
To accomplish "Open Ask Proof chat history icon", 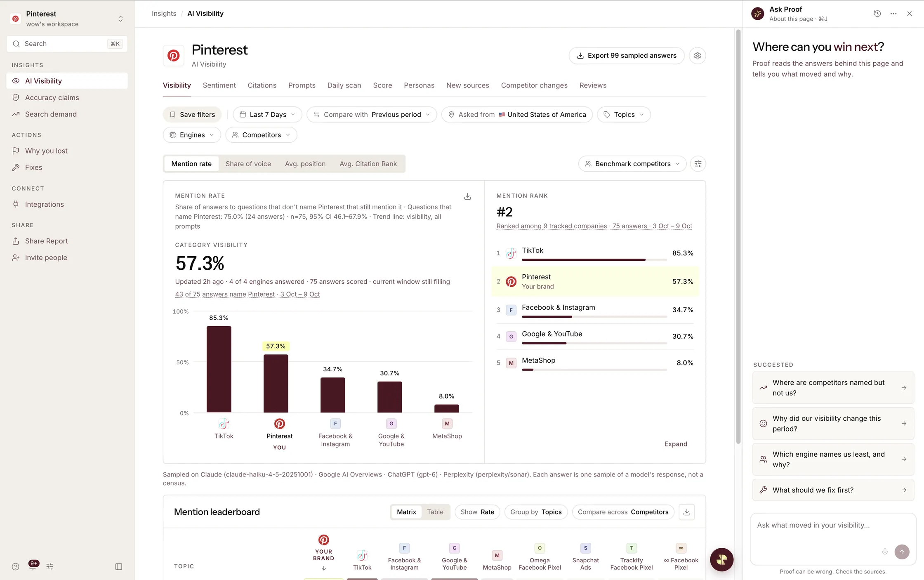I will [877, 14].
